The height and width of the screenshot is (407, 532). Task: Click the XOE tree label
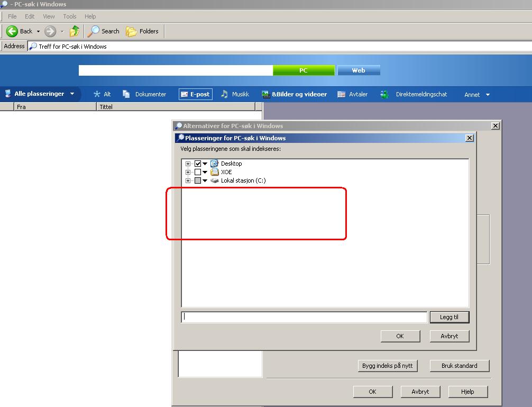click(x=226, y=172)
